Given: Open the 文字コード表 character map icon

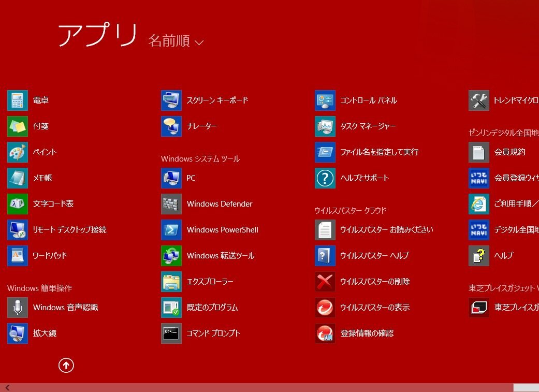Looking at the screenshot, I should [18, 204].
